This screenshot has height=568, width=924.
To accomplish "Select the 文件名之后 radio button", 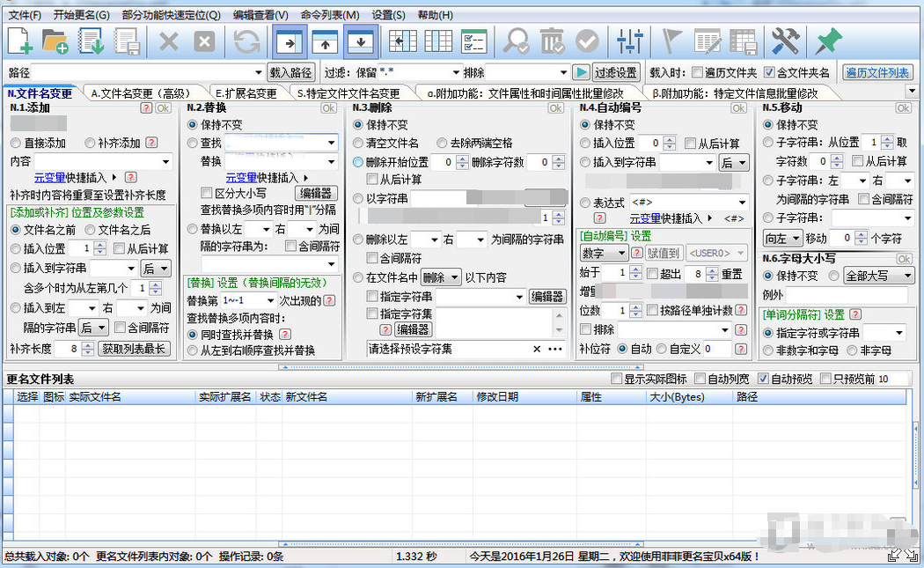I will click(90, 230).
